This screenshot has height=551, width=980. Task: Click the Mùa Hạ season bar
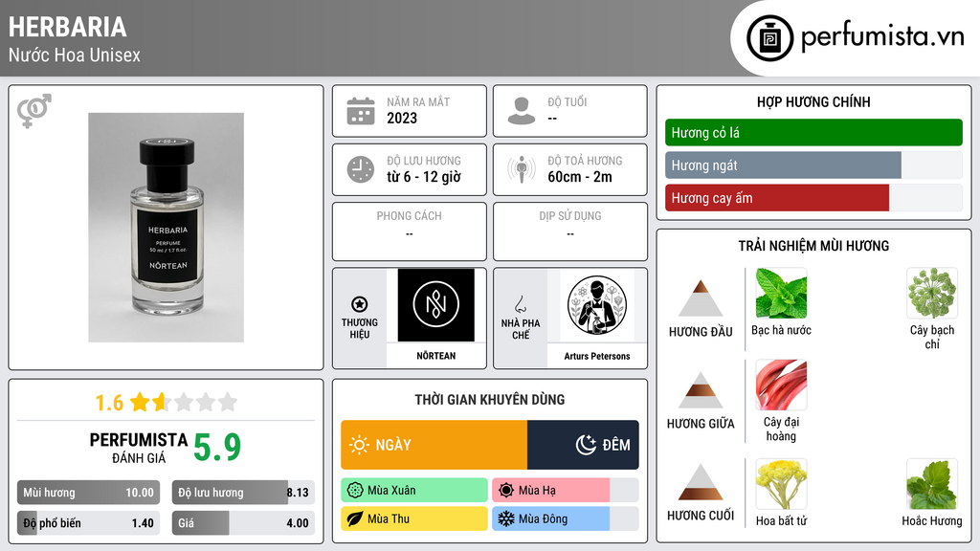coord(565,491)
